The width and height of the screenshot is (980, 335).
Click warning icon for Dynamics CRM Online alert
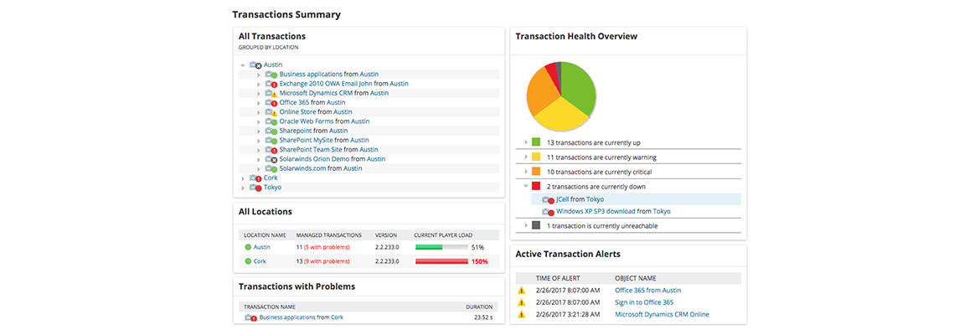coord(521,314)
